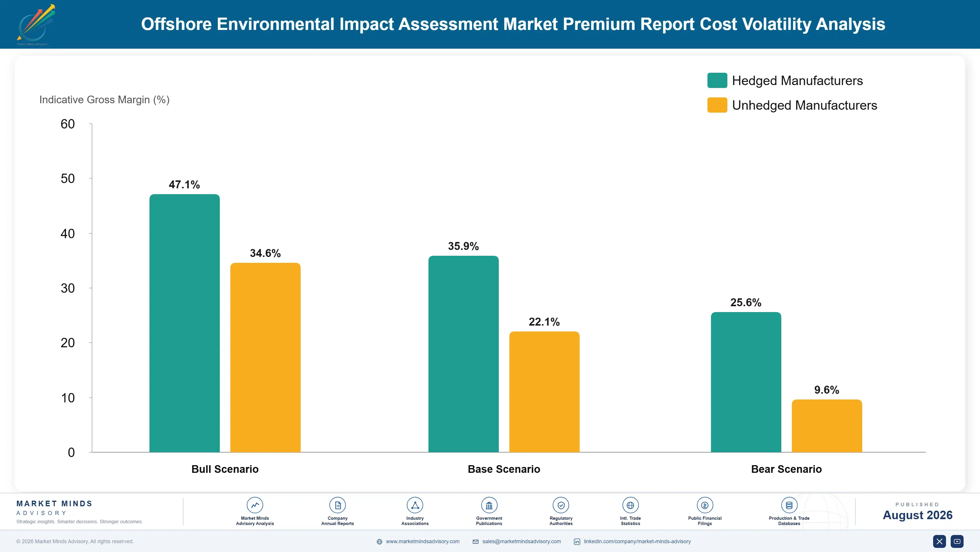Screen dimensions: 980x552
Task: Open the YouTube icon in the footer
Action: [x=957, y=541]
